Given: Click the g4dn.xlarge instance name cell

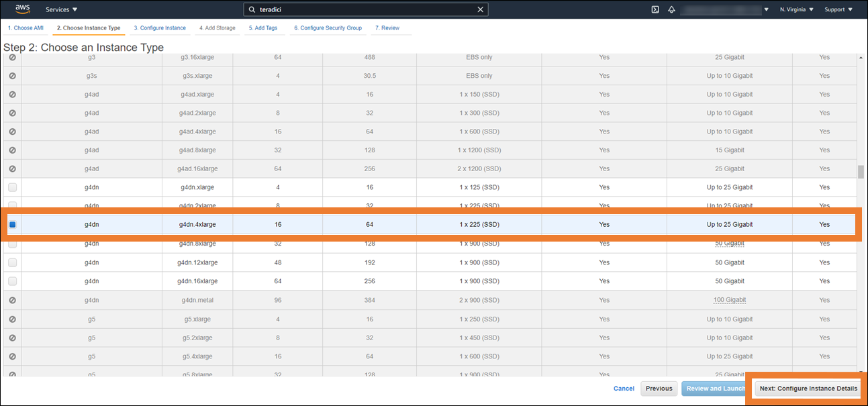Looking at the screenshot, I should 197,187.
